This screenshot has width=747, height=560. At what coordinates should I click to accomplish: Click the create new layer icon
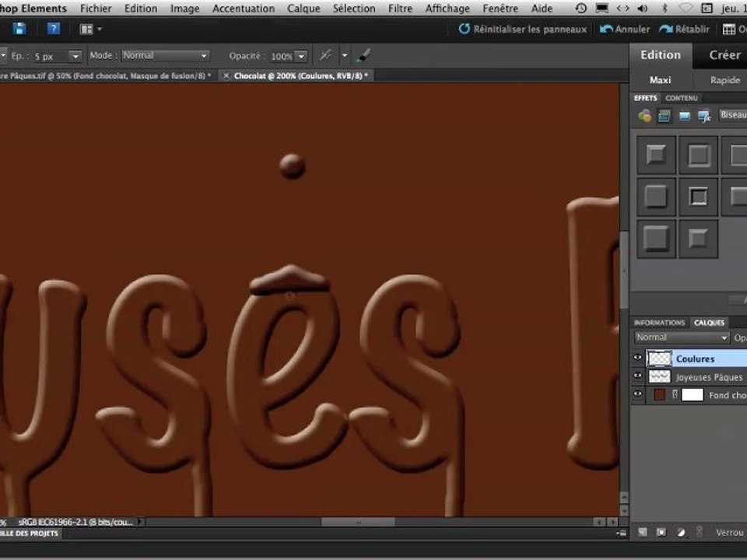coord(642,532)
